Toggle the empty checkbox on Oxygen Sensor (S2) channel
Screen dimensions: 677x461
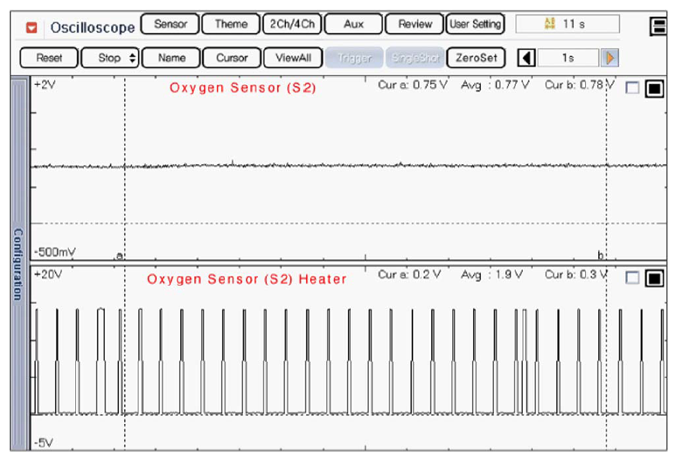631,89
